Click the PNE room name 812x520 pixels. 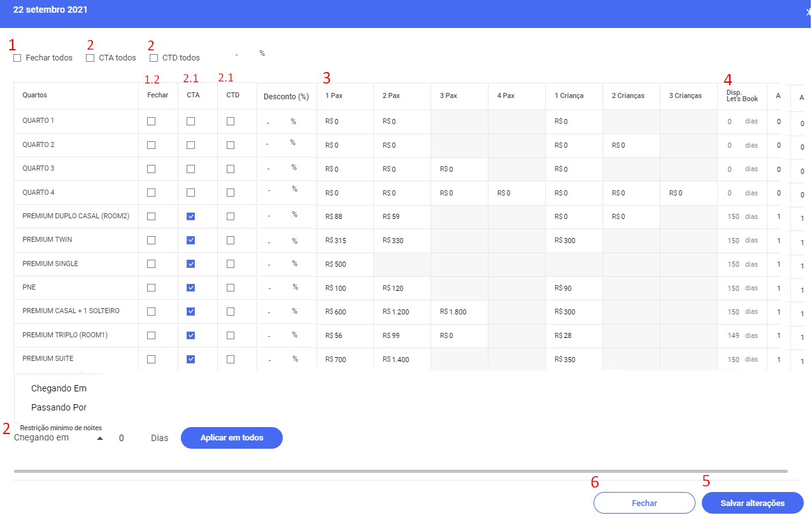29,288
